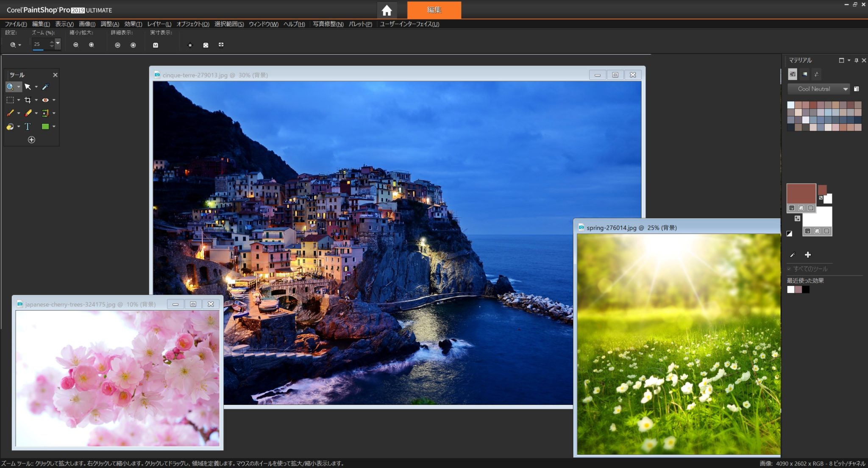868x468 pixels.
Task: Expand the Crop tool flyout arrow
Action: [x=36, y=100]
